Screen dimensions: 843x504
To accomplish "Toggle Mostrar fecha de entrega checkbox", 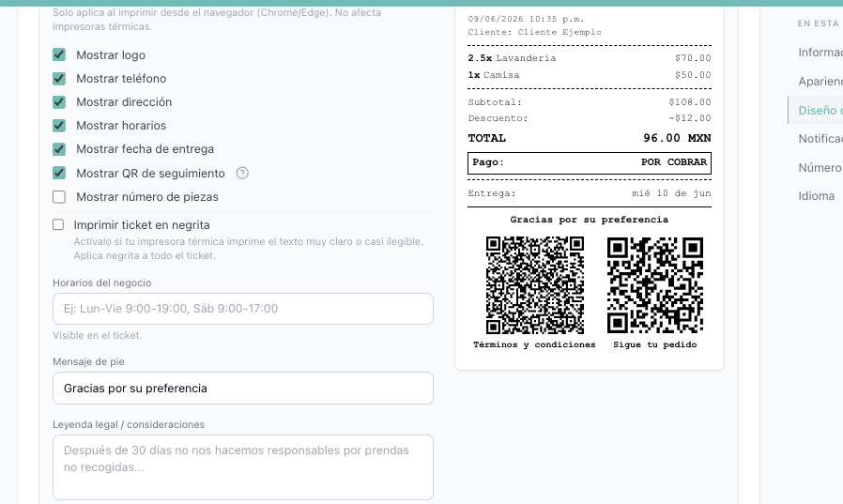I will pyautogui.click(x=59, y=149).
